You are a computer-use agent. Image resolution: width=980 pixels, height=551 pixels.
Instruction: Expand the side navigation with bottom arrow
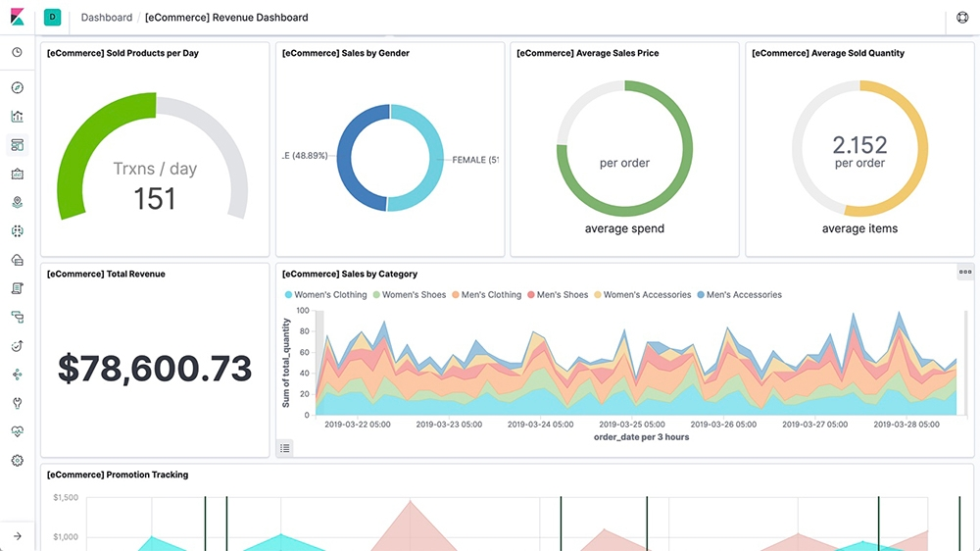click(17, 535)
